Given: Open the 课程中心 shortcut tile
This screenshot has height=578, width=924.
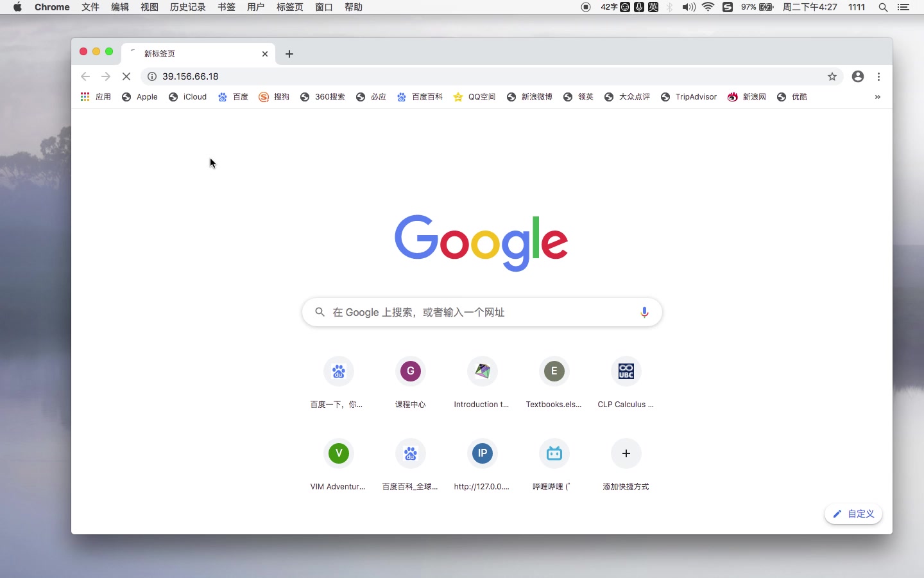Looking at the screenshot, I should pos(410,383).
